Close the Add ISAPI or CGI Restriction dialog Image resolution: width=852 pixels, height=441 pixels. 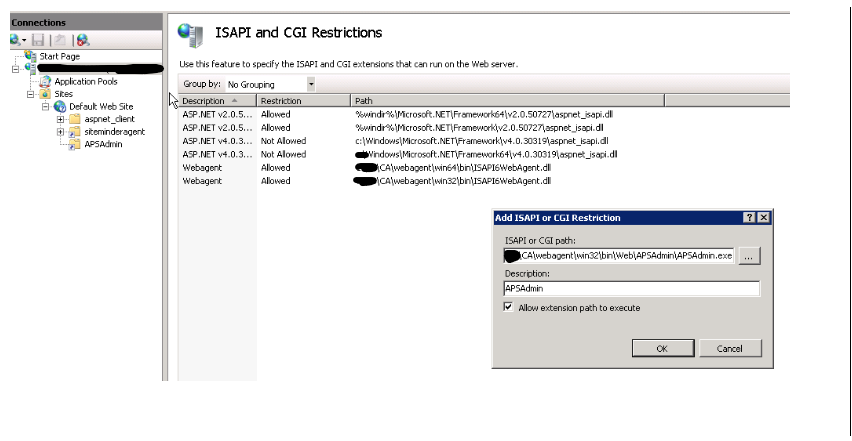[x=763, y=217]
